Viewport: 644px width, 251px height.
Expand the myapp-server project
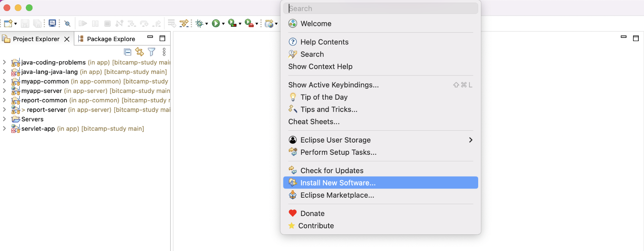(x=4, y=91)
